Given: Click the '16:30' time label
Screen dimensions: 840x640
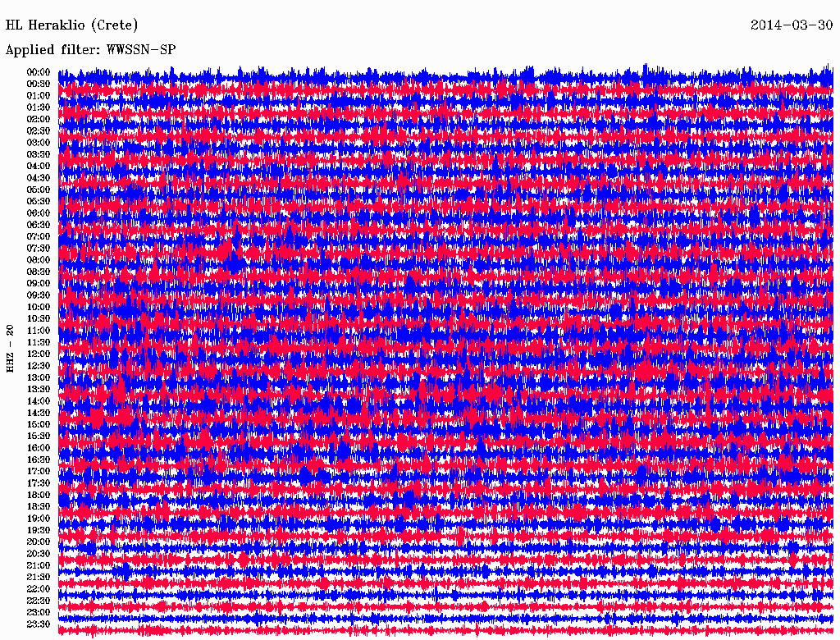Looking at the screenshot, I should coord(39,459).
